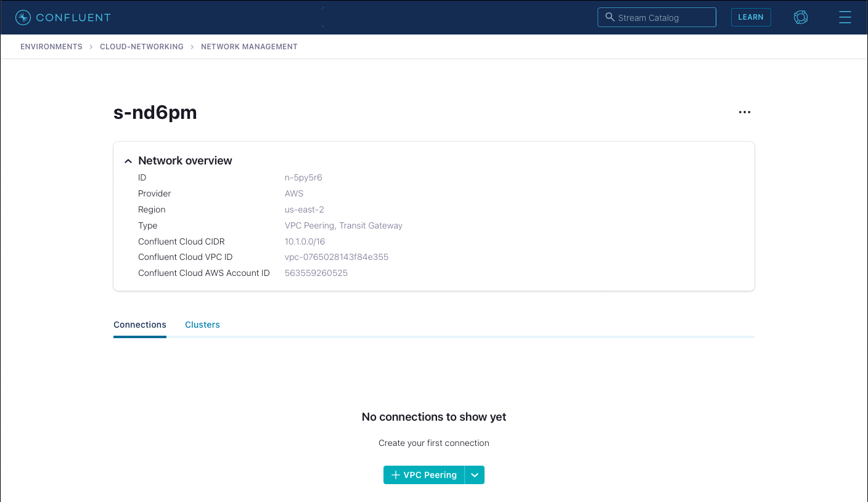
Task: Open CLOUD-NETWORKING breadcrumb
Action: coord(142,47)
